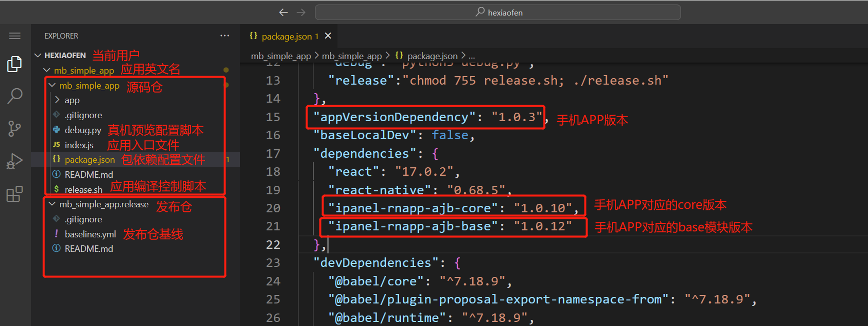The width and height of the screenshot is (868, 326).
Task: Navigate forward with the right arrow
Action: pyautogui.click(x=301, y=13)
